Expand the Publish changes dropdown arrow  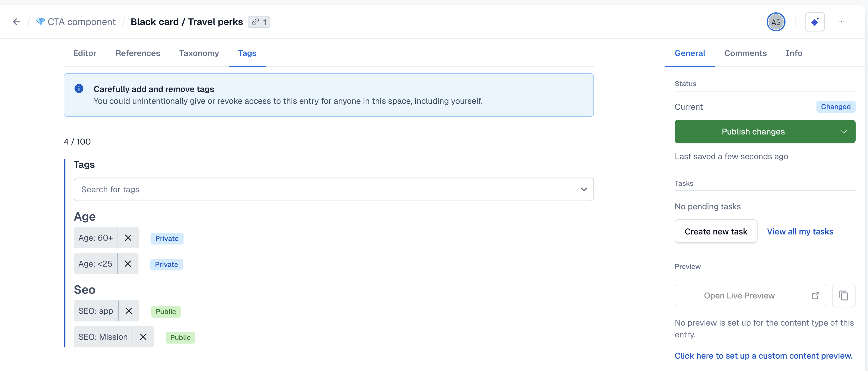point(844,132)
